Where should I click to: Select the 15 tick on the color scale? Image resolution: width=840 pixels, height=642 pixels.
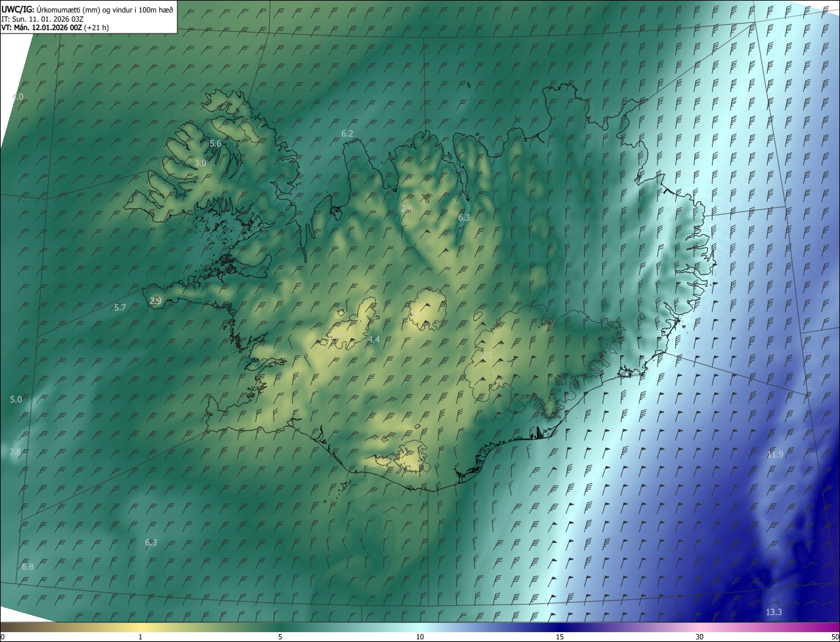click(x=560, y=637)
